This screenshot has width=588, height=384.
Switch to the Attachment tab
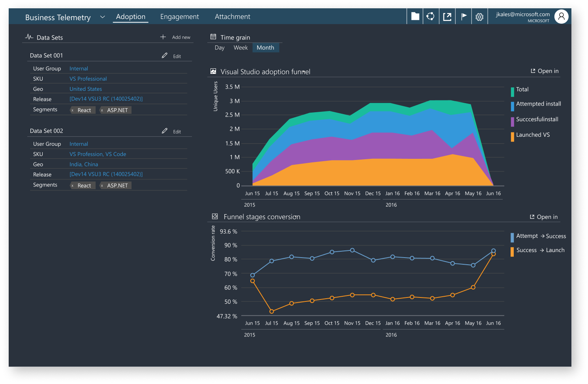(x=233, y=17)
